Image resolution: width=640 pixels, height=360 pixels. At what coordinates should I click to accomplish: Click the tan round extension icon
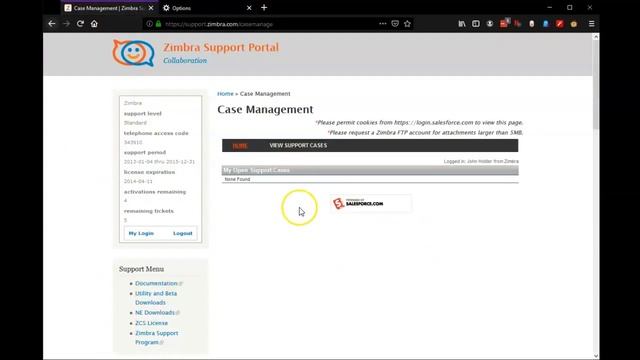pos(573,24)
